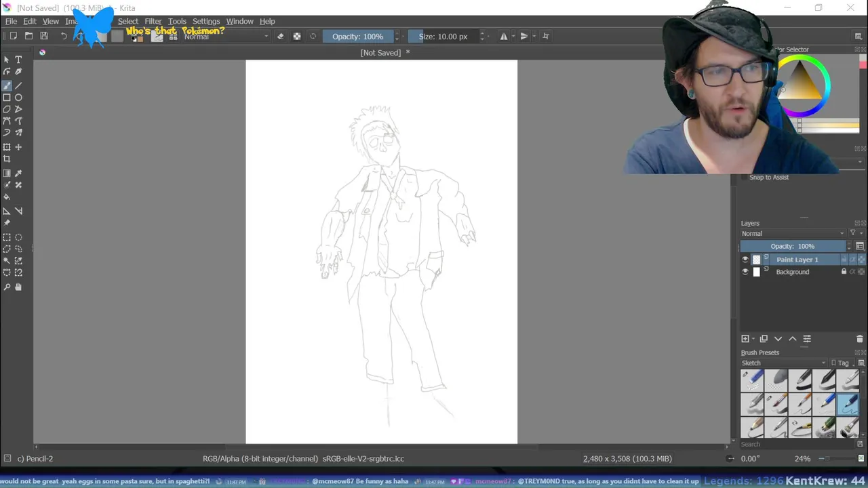The height and width of the screenshot is (488, 868).
Task: Expand add-layer type dropdown arrow
Action: coord(753,339)
